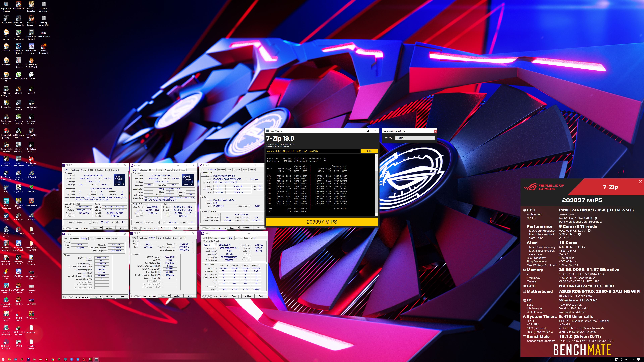The width and height of the screenshot is (644, 362).
Task: Open the Papelera de reciclaje icon
Action: [x=6, y=6]
